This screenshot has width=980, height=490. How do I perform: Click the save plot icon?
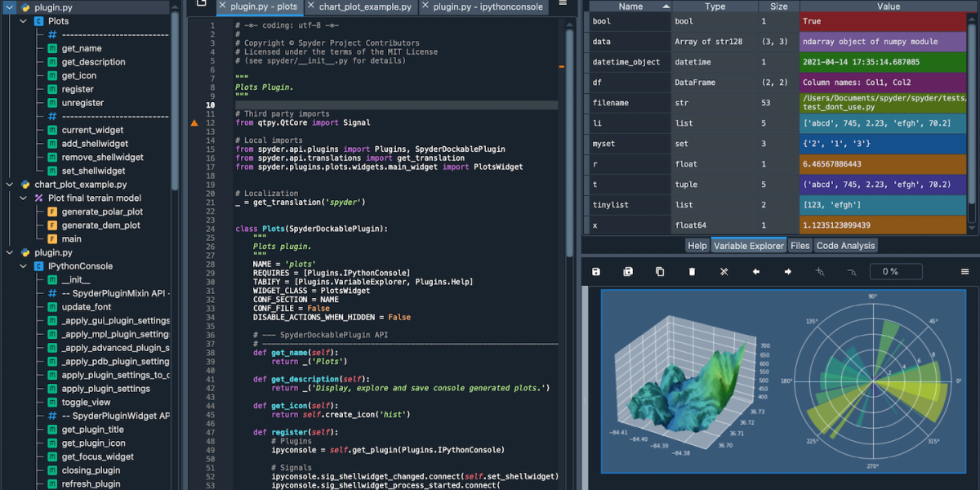pos(596,272)
